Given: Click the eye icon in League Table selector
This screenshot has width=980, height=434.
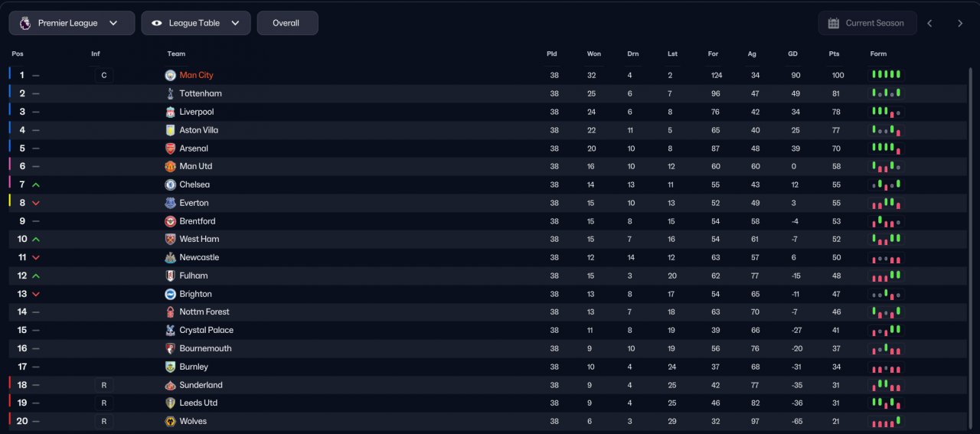Looking at the screenshot, I should tap(157, 23).
